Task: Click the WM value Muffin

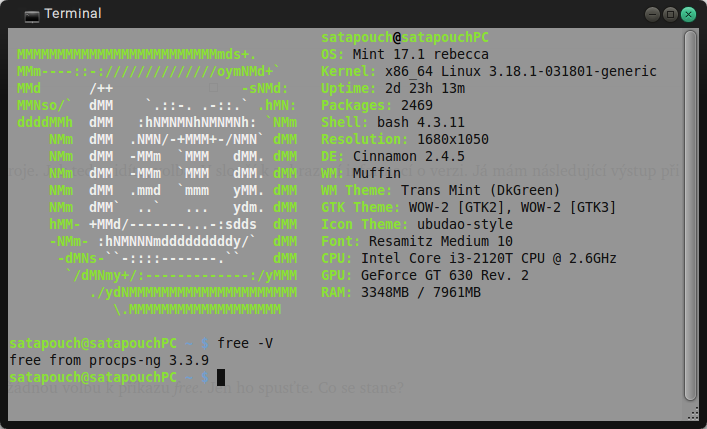Action: (x=377, y=173)
